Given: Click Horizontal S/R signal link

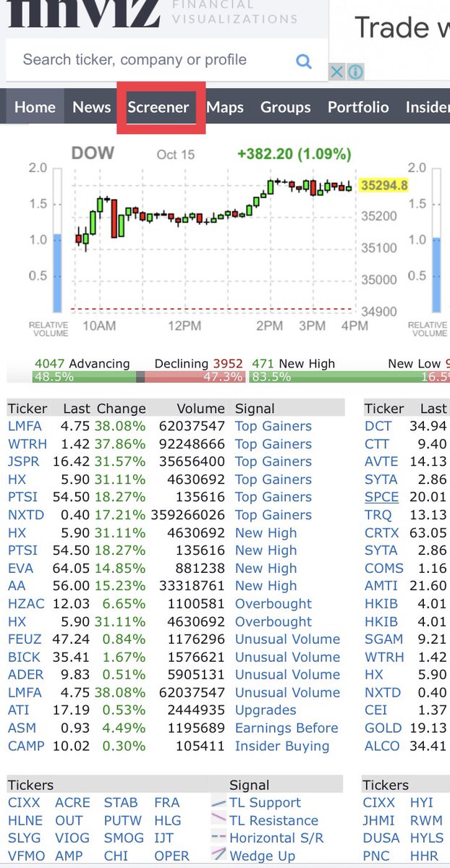Looking at the screenshot, I should point(276,838).
